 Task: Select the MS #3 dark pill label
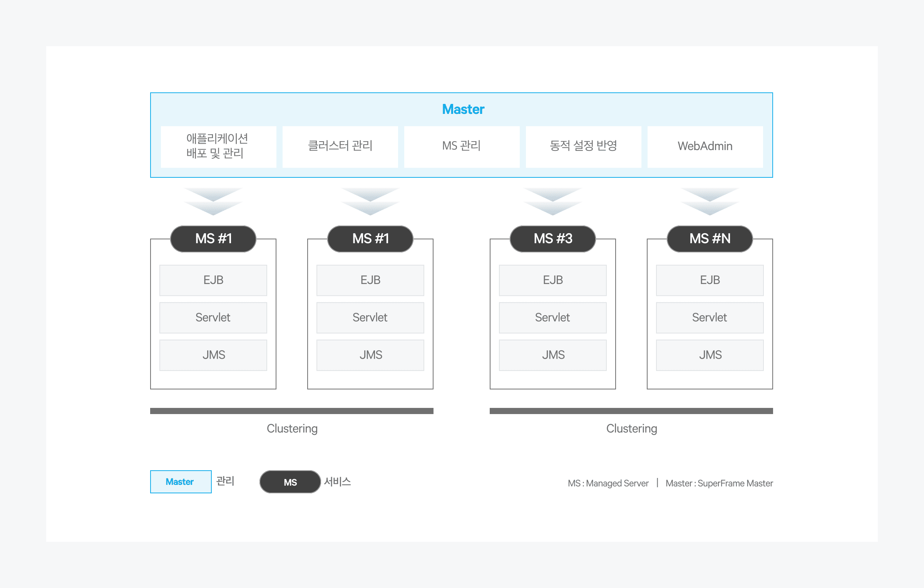pos(552,239)
